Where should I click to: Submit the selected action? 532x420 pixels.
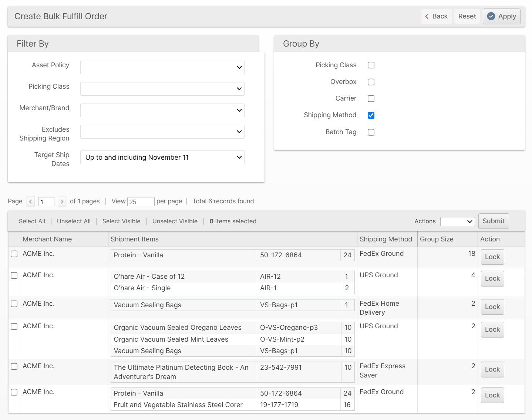(x=493, y=221)
